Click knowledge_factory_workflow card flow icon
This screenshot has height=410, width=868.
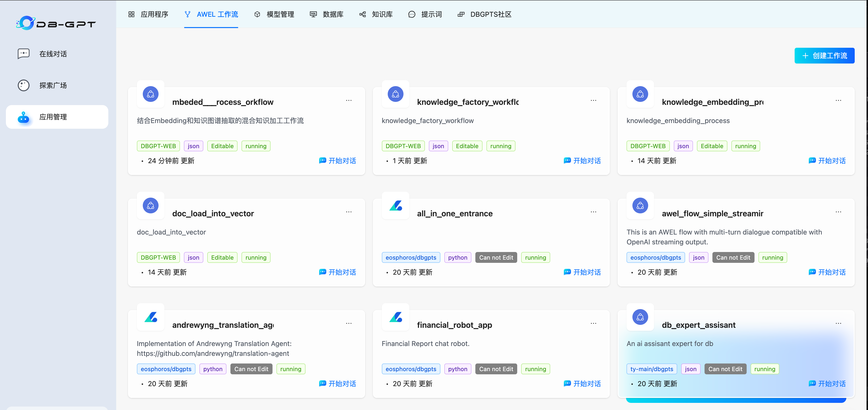pyautogui.click(x=395, y=94)
